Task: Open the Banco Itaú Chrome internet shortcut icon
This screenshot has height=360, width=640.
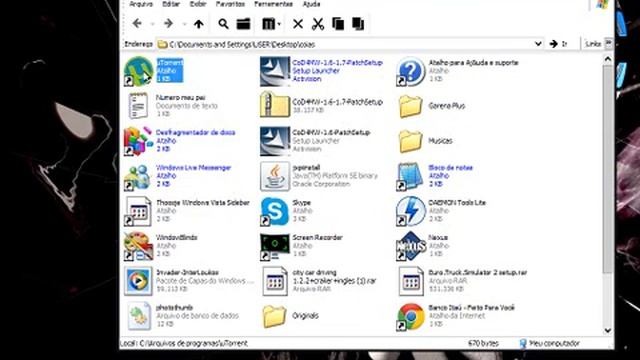Action: (x=411, y=316)
